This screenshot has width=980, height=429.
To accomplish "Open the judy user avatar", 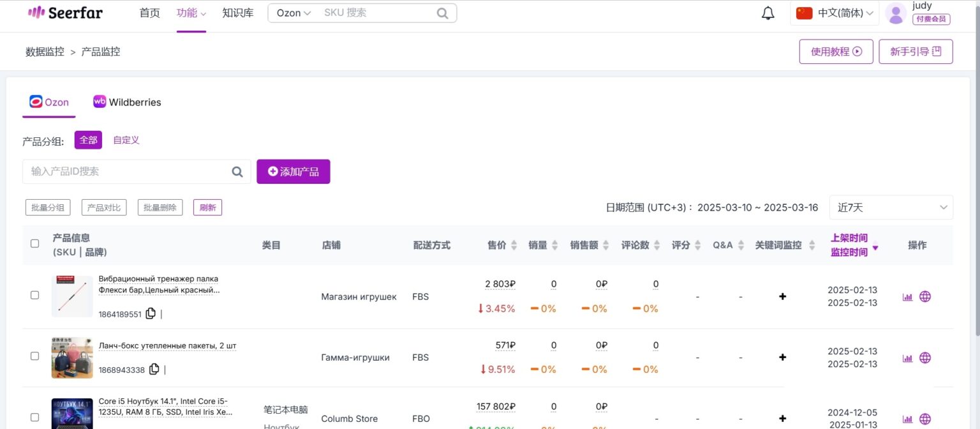I will (x=895, y=13).
